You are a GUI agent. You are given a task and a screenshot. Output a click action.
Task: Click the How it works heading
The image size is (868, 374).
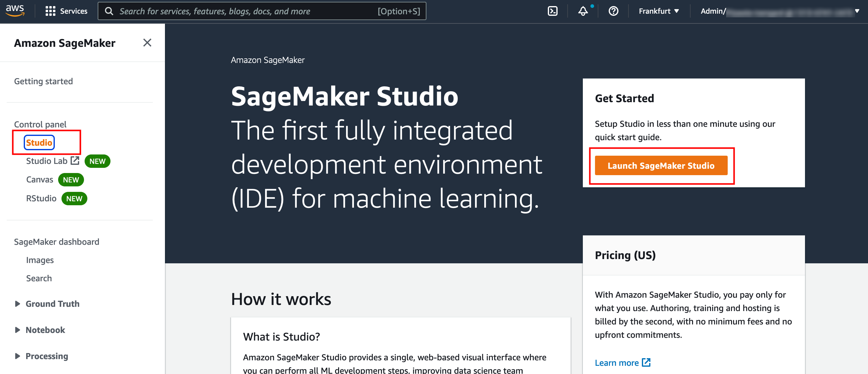coord(281,299)
